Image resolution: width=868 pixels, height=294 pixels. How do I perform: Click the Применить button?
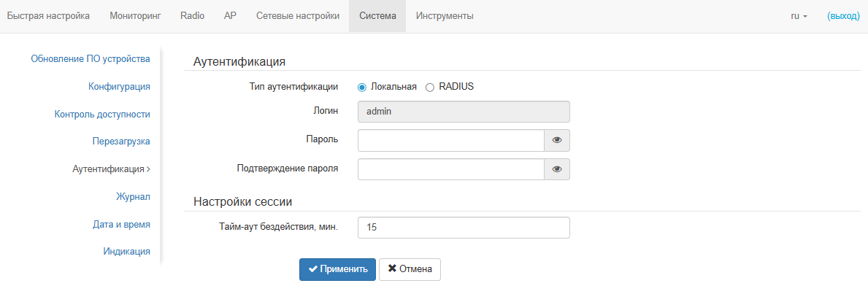point(337,269)
